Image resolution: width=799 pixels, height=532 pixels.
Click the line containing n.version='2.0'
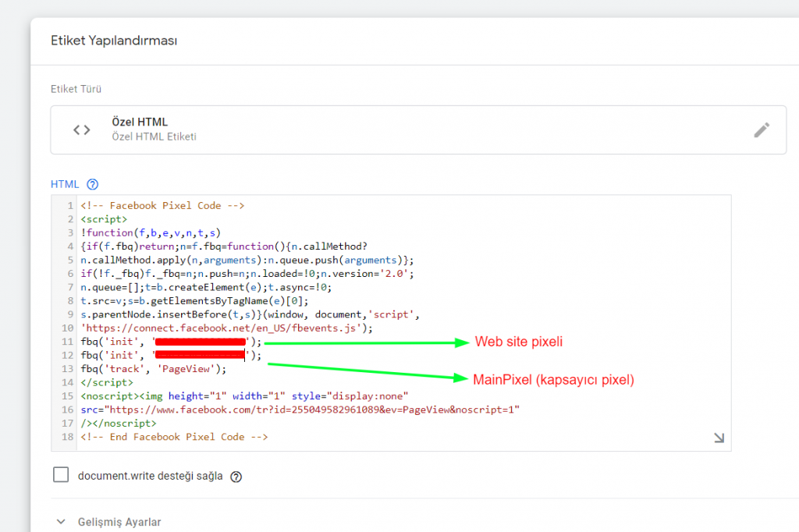(x=247, y=274)
